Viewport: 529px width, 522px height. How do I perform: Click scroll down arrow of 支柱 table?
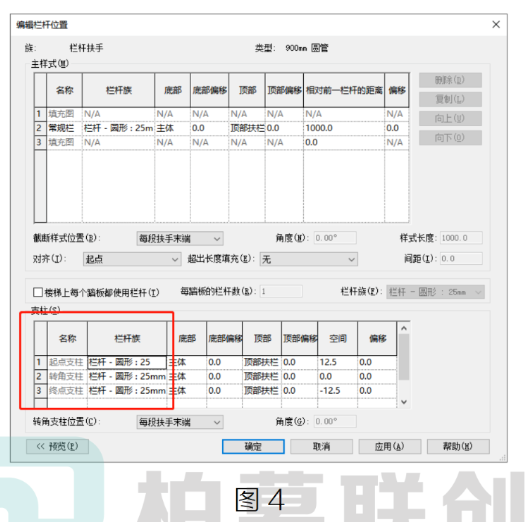point(404,402)
